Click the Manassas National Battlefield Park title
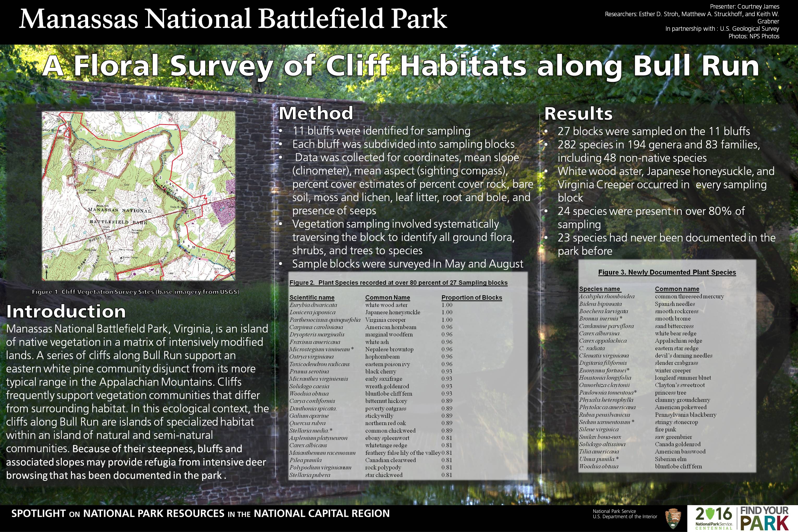798x532 pixels. (x=233, y=18)
